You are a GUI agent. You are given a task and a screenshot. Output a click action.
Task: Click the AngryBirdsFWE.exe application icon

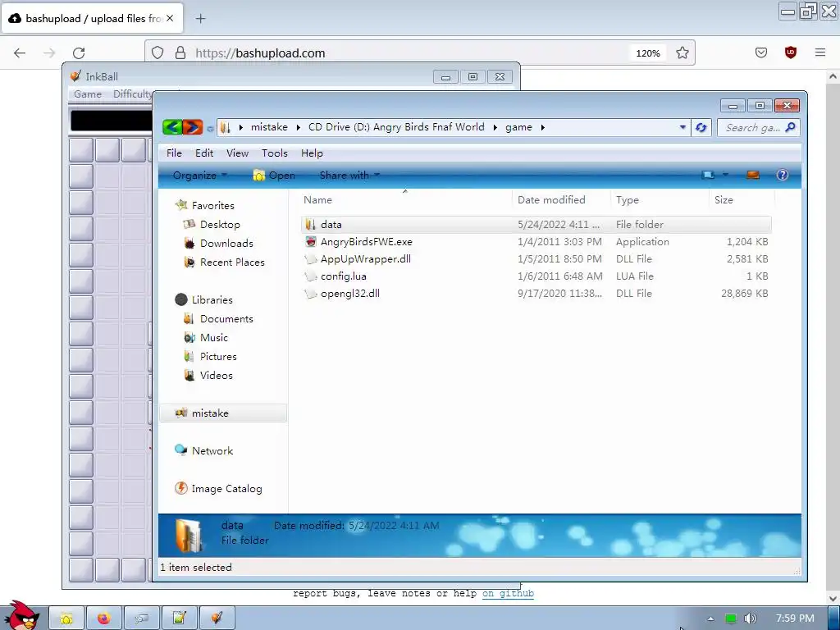tap(311, 242)
